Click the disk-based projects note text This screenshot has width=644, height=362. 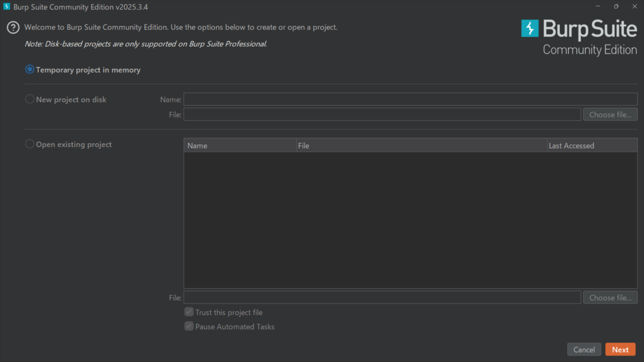click(145, 44)
